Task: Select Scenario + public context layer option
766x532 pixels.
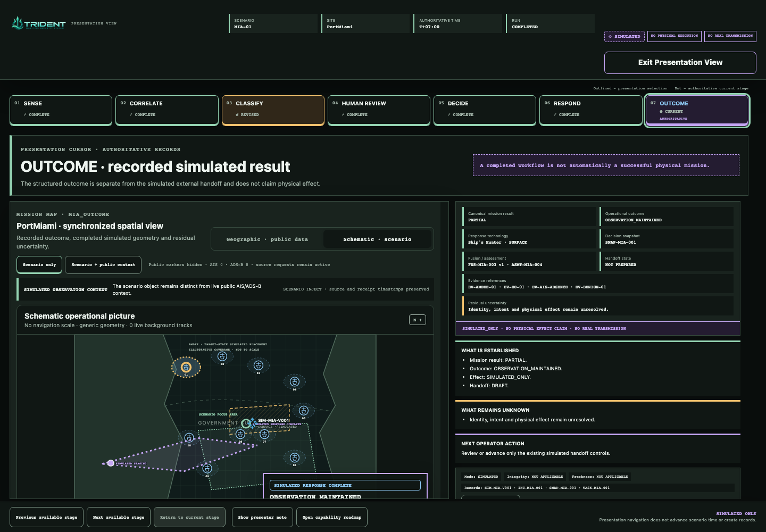Action: (x=103, y=264)
